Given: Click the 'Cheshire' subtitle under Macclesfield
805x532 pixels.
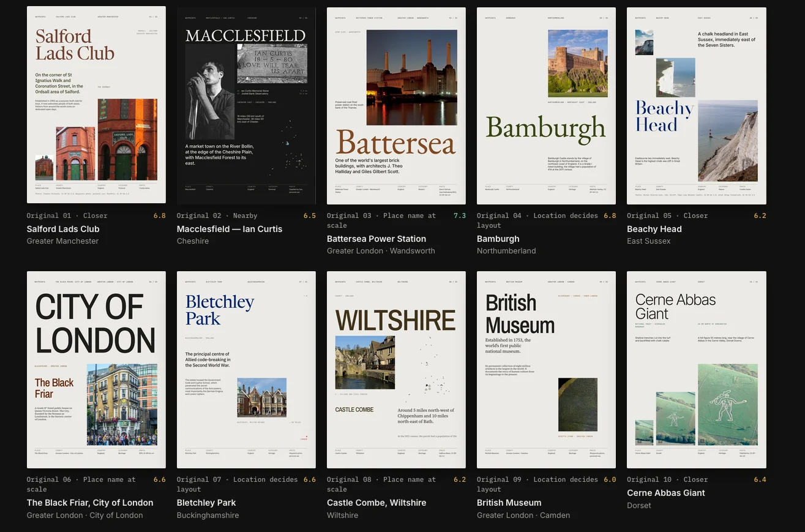Looking at the screenshot, I should pos(193,241).
